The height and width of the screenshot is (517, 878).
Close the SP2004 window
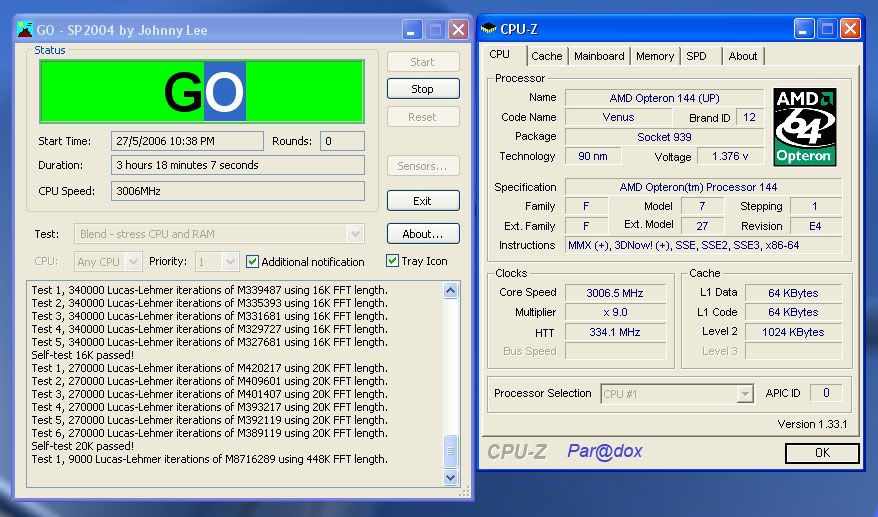pyautogui.click(x=459, y=30)
